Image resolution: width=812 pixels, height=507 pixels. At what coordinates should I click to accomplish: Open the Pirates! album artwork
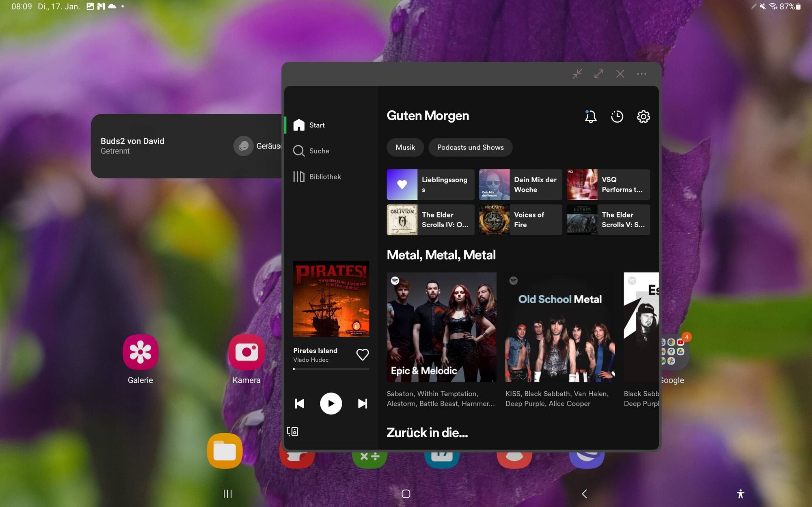pyautogui.click(x=331, y=299)
